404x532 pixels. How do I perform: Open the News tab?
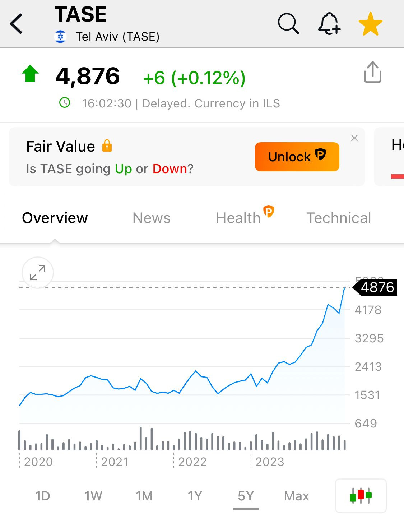pyautogui.click(x=152, y=218)
